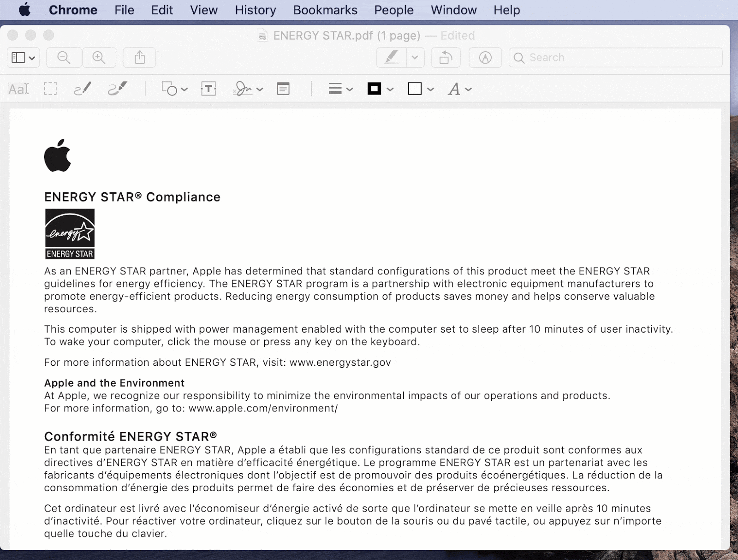Expand the Border Color chevron
The width and height of the screenshot is (738, 560).
[x=390, y=89]
